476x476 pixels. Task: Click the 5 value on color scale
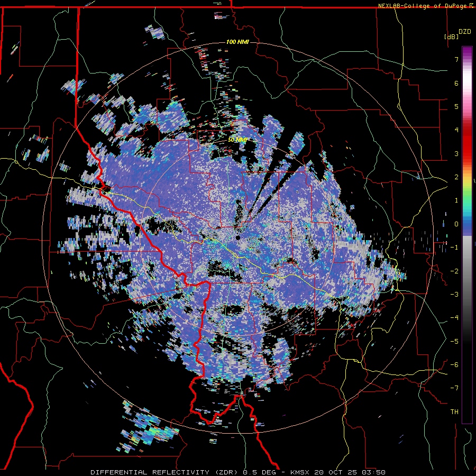[456, 106]
